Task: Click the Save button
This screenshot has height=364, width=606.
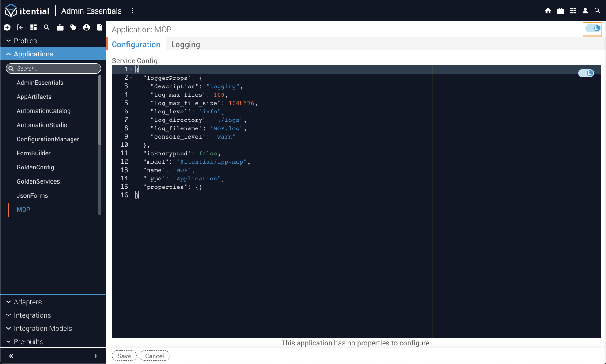Action: pyautogui.click(x=124, y=356)
